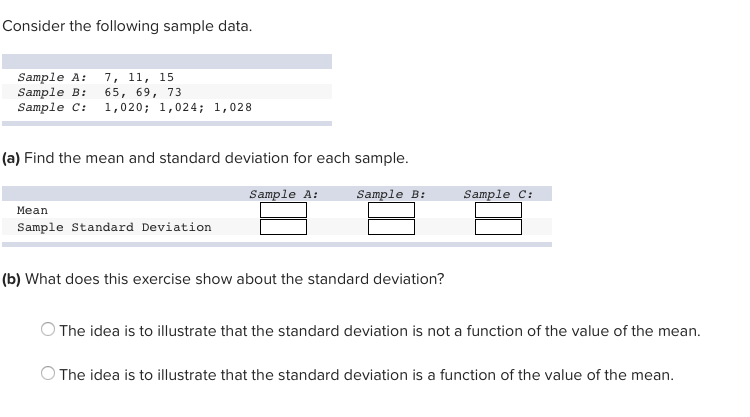
Task: Click Sample A data values '7, 11, 15'
Action: (x=139, y=76)
